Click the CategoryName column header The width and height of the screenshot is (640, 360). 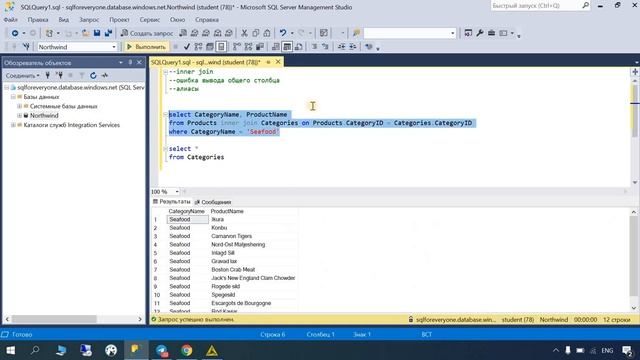[187, 211]
